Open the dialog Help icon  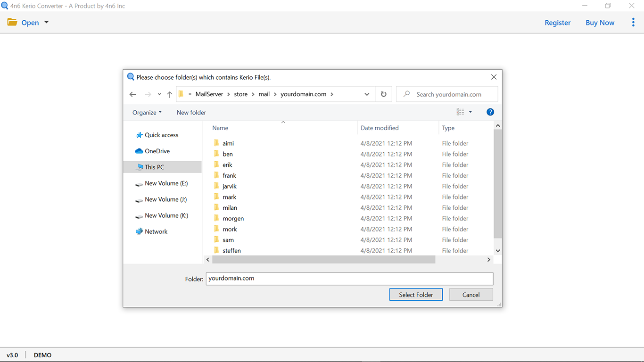490,112
